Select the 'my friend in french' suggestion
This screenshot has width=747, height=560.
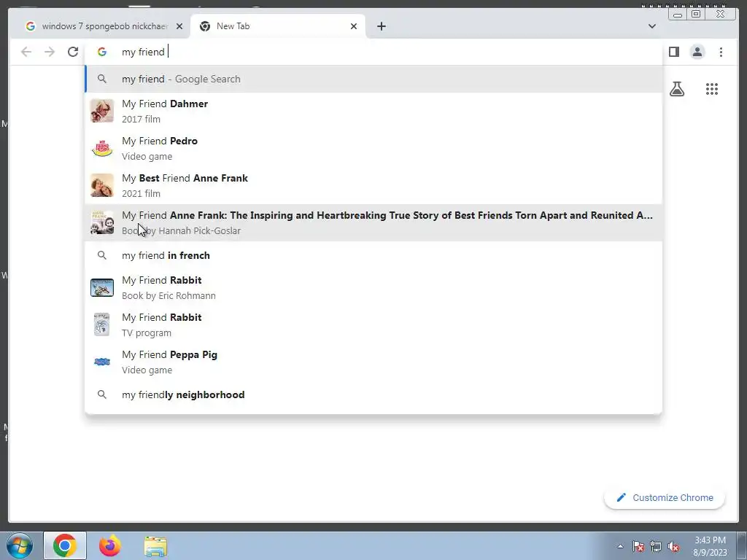pyautogui.click(x=373, y=255)
